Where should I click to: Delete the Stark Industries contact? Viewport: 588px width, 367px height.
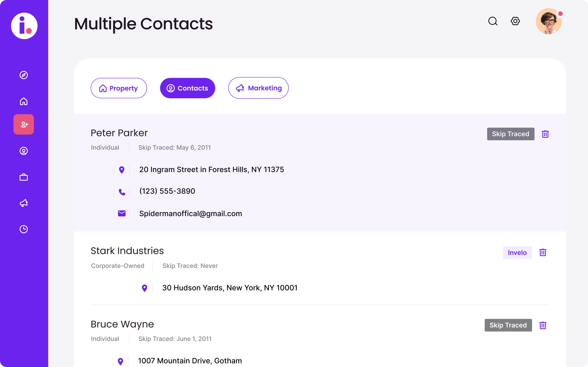tap(543, 252)
